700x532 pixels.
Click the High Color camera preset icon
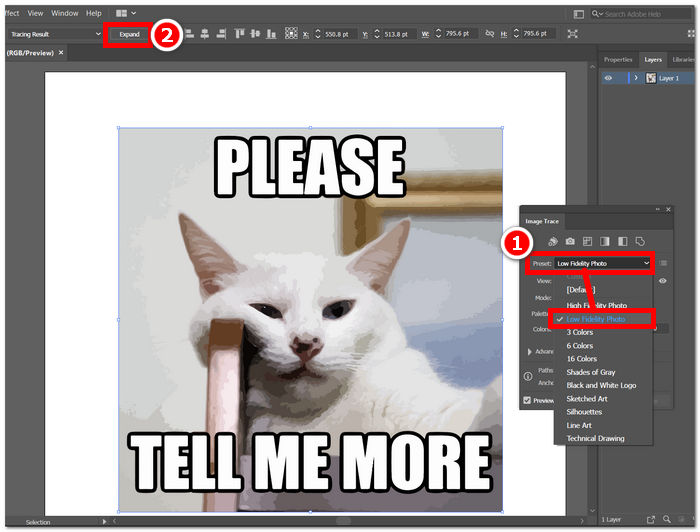click(570, 241)
